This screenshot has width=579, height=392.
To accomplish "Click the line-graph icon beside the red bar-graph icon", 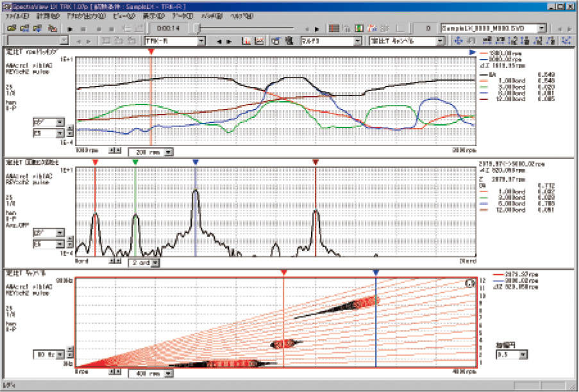I will (259, 40).
